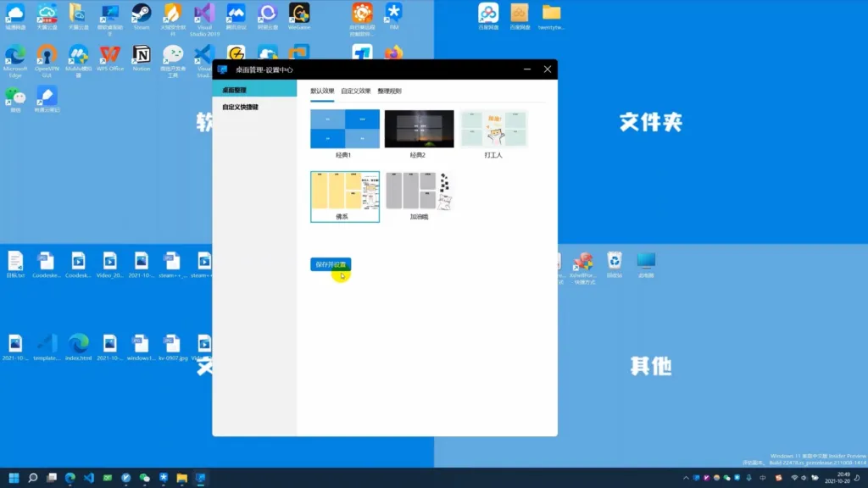Select the windows1... file on the desktop
The width and height of the screenshot is (868, 488).
[x=141, y=347]
